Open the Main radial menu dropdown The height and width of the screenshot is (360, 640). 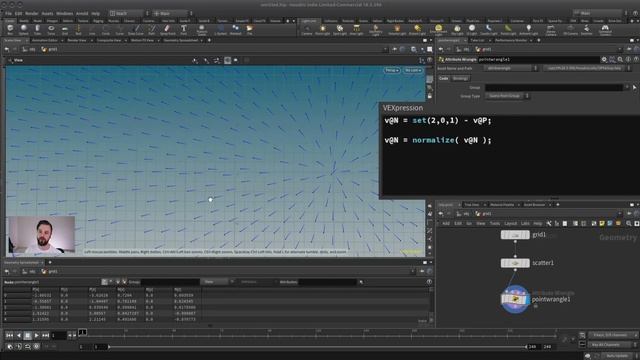tap(172, 13)
